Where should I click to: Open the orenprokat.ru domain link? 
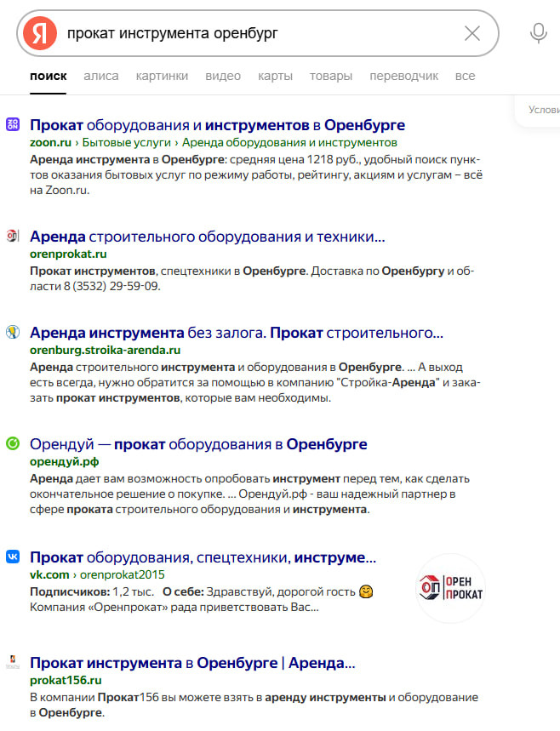[x=68, y=254]
